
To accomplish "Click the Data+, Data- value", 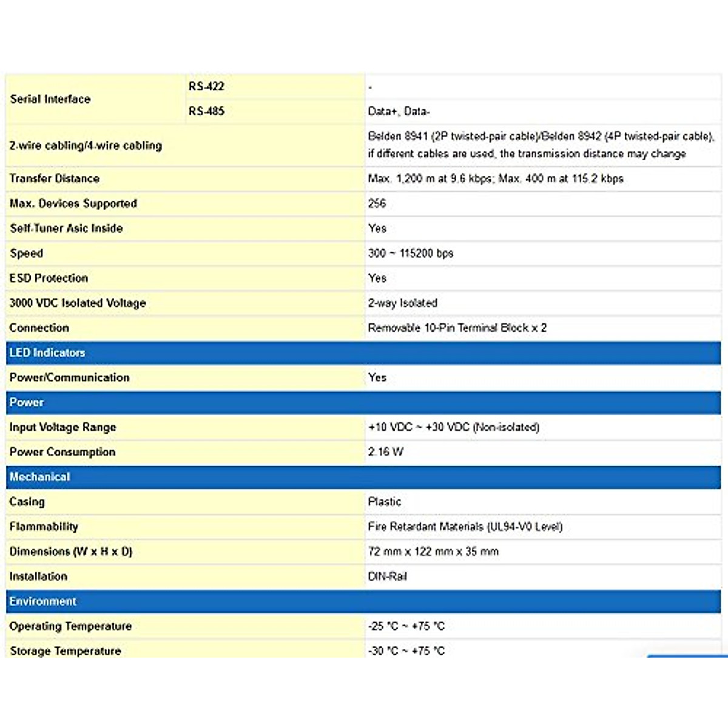I will coord(399,112).
